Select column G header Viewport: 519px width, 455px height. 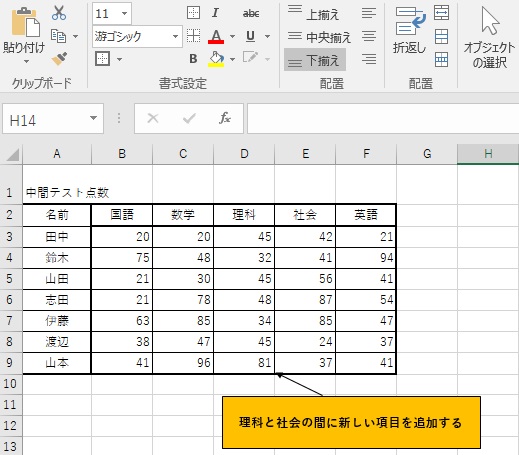(427, 154)
